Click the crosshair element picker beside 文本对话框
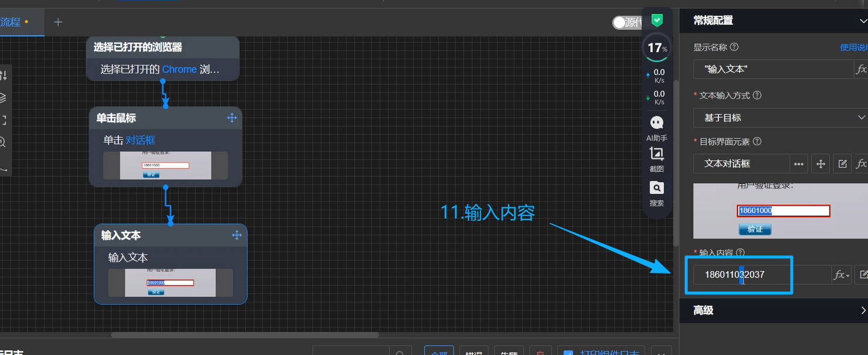 point(821,163)
